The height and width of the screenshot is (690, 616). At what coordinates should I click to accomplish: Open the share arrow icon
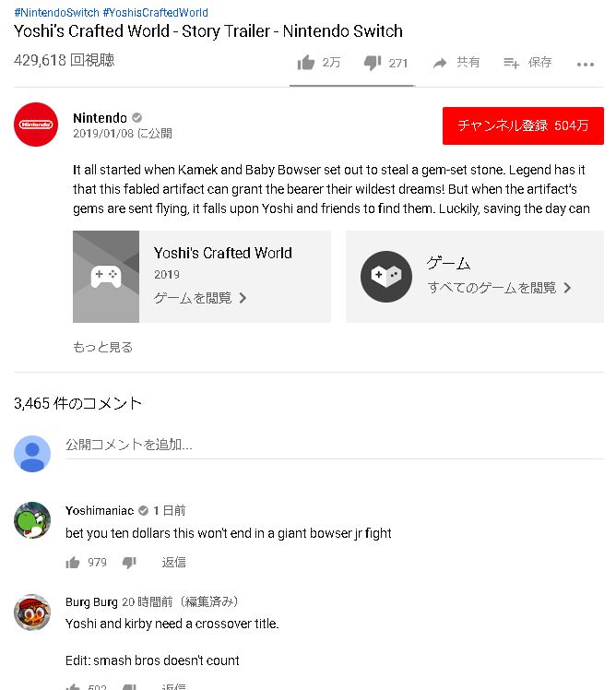(x=440, y=64)
